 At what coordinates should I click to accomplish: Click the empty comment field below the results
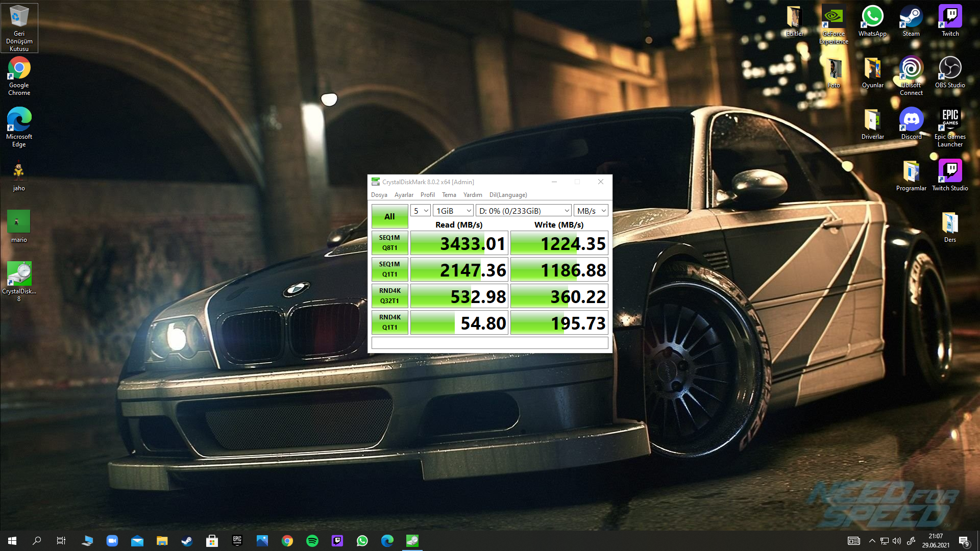point(489,343)
